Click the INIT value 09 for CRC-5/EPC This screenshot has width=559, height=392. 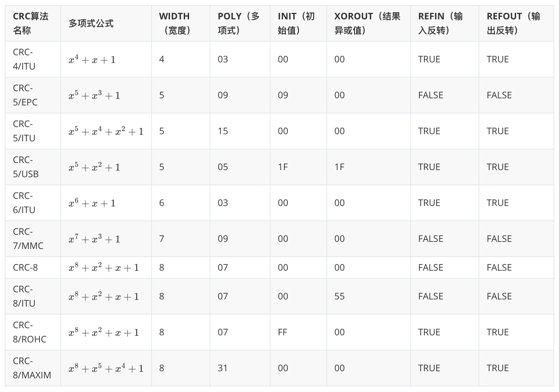(x=283, y=95)
